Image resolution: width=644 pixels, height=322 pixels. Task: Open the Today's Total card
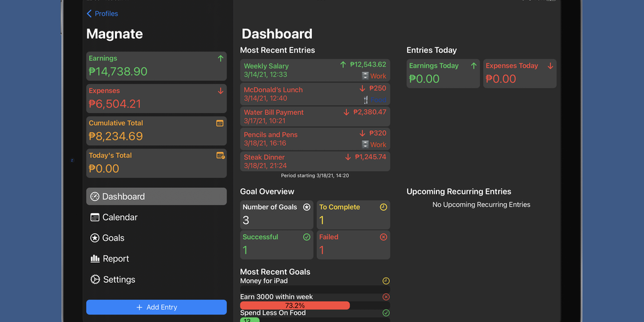(x=156, y=164)
